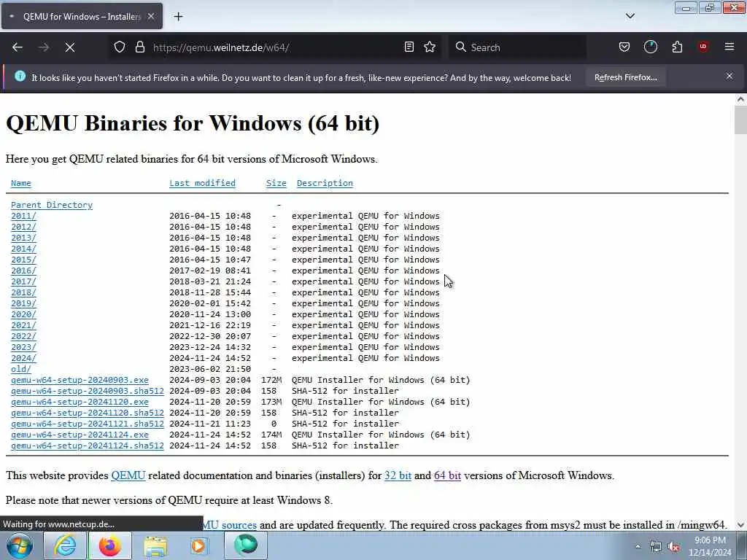Open the Firefox application menu
This screenshot has width=747, height=560.
[729, 47]
